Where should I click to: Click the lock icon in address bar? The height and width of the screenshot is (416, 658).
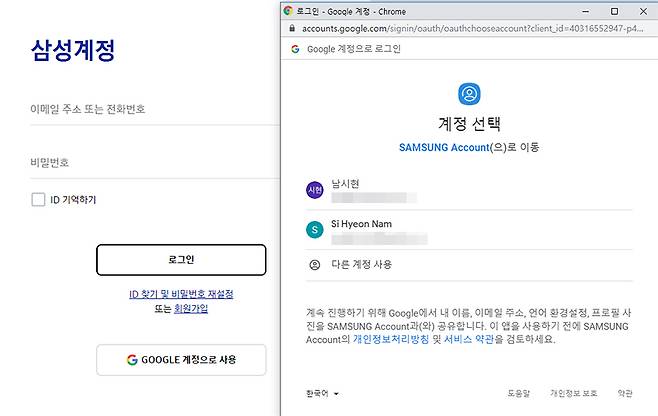(x=292, y=29)
